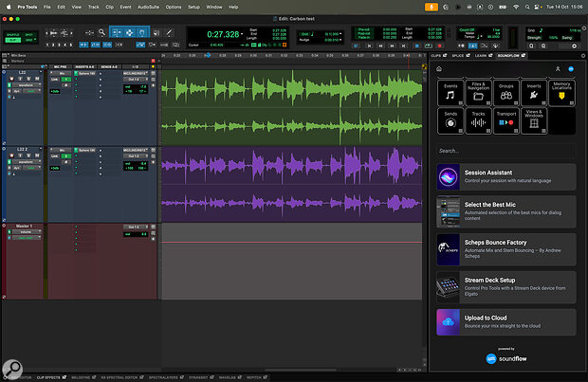Open the Clip Effects tab at bottom
The image size is (588, 382).
[51, 377]
